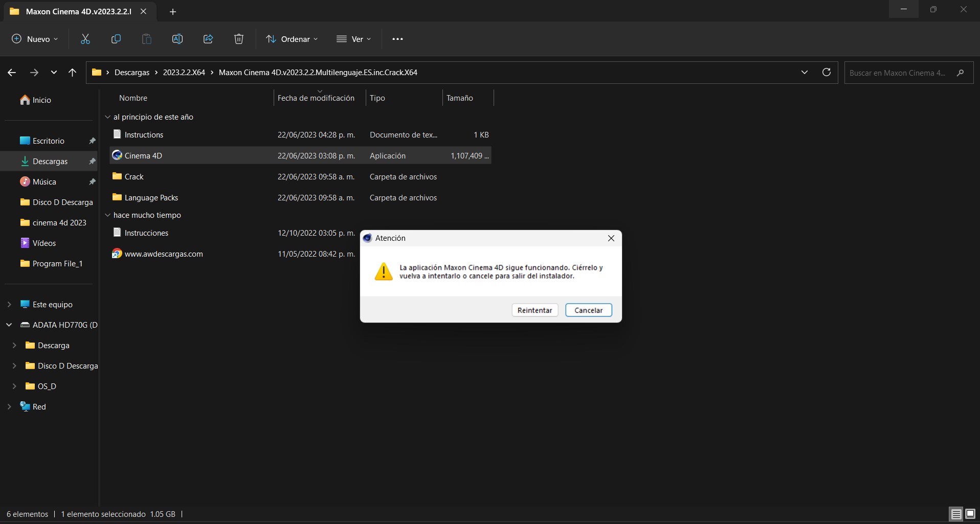
Task: Refresh the current folder view
Action: point(826,72)
